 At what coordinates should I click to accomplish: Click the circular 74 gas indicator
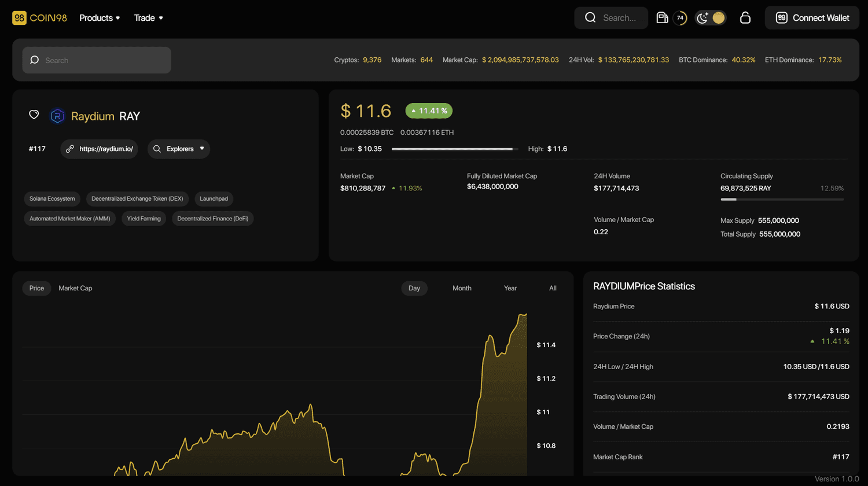coord(680,18)
